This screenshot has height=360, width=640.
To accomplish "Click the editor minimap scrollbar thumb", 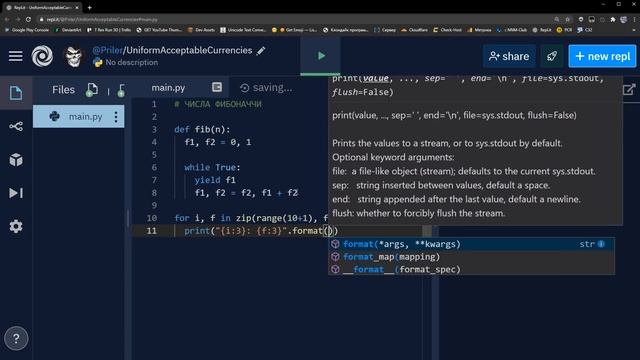I will point(427,231).
